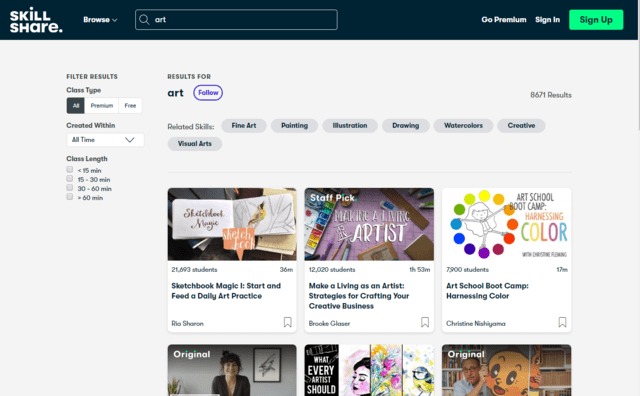Image resolution: width=640 pixels, height=396 pixels.
Task: Open the Original thumbnail with cartoon face
Action: click(x=507, y=370)
